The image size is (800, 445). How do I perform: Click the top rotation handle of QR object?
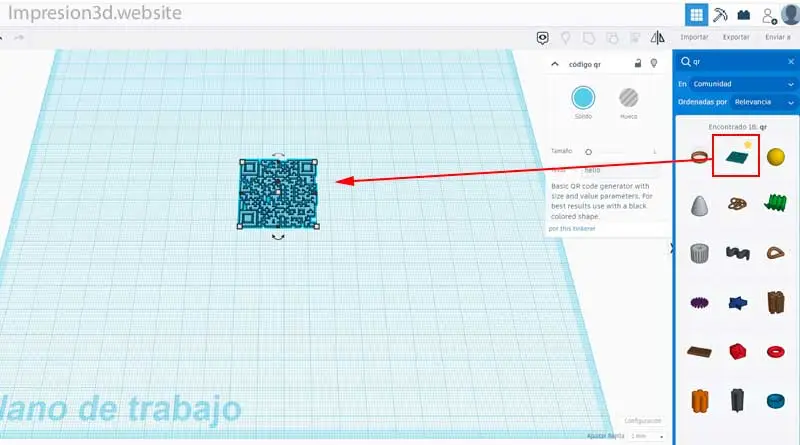coord(278,154)
